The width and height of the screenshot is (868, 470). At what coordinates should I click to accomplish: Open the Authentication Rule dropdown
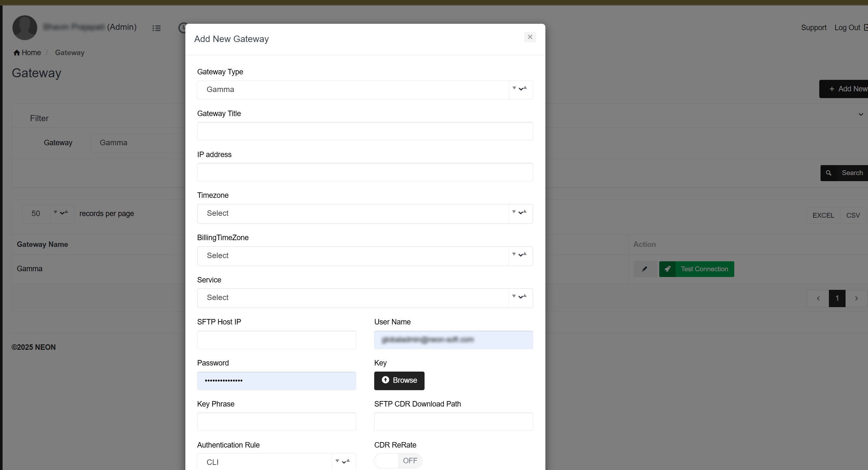coord(276,462)
